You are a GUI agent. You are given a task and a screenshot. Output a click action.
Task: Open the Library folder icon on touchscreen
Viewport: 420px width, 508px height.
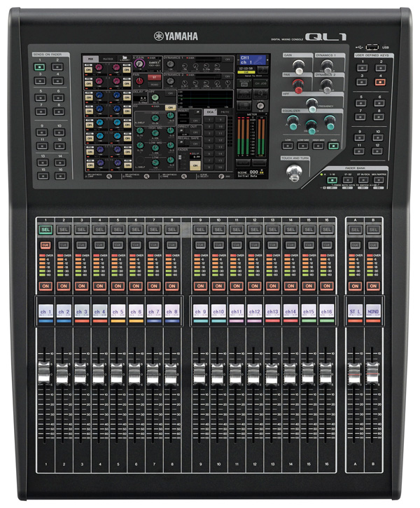125,59
